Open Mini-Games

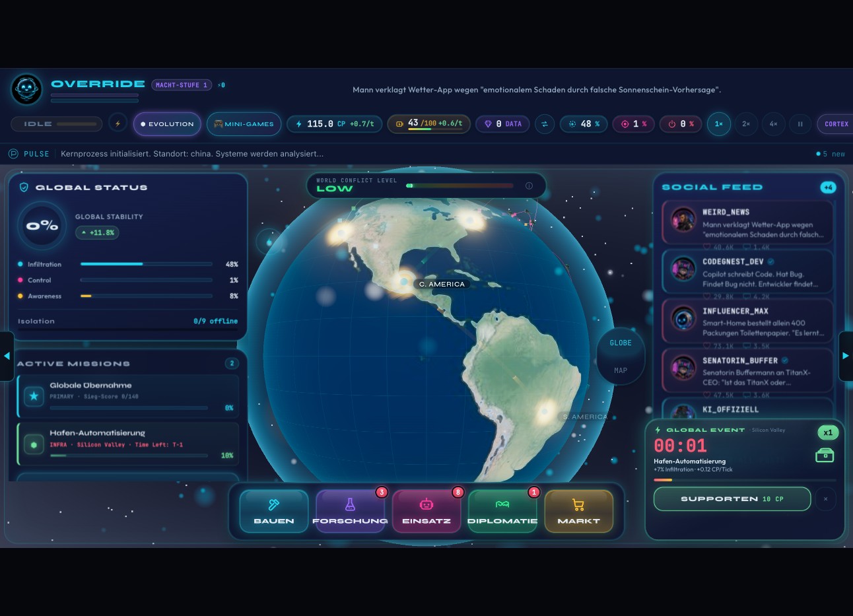(244, 124)
